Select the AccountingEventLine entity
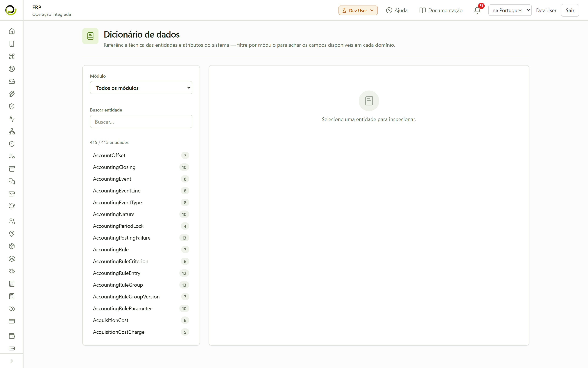 pyautogui.click(x=141, y=191)
